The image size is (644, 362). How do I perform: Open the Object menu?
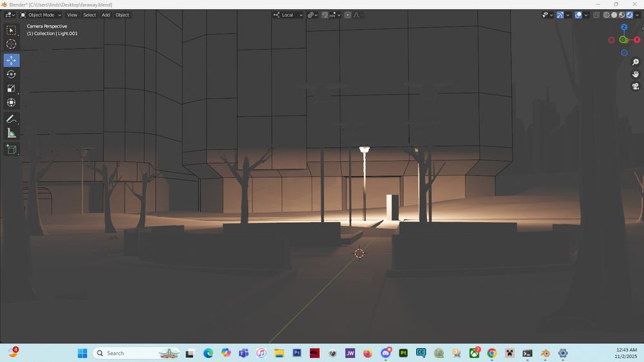tap(122, 15)
